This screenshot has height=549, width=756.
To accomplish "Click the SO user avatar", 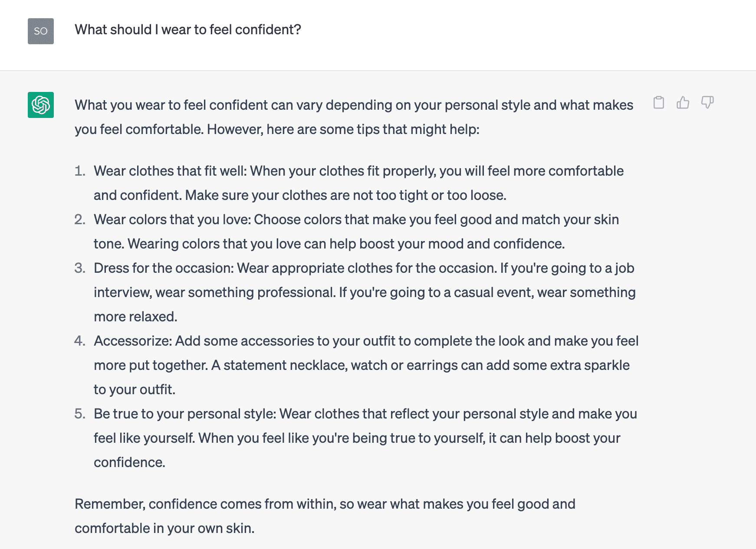I will pyautogui.click(x=41, y=31).
